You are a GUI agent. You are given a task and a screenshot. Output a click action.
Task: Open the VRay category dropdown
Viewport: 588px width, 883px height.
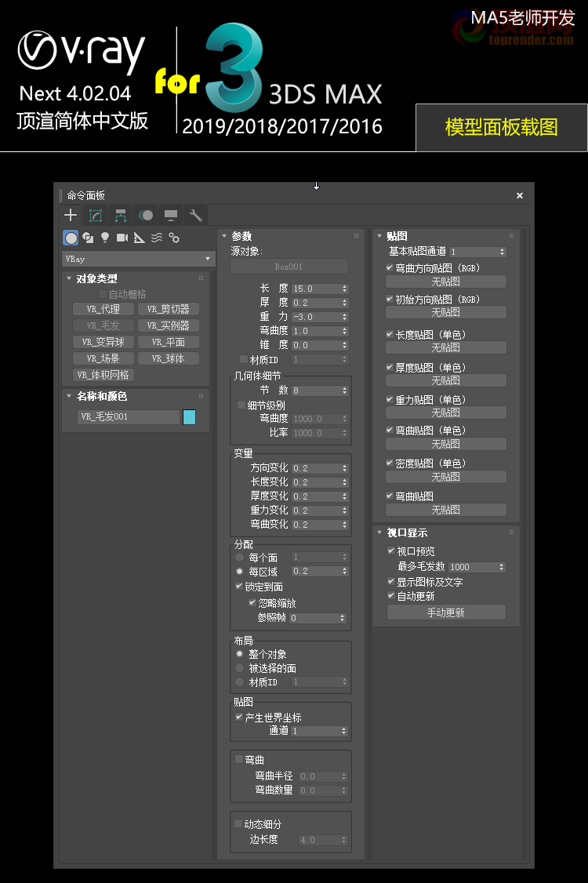(x=137, y=259)
